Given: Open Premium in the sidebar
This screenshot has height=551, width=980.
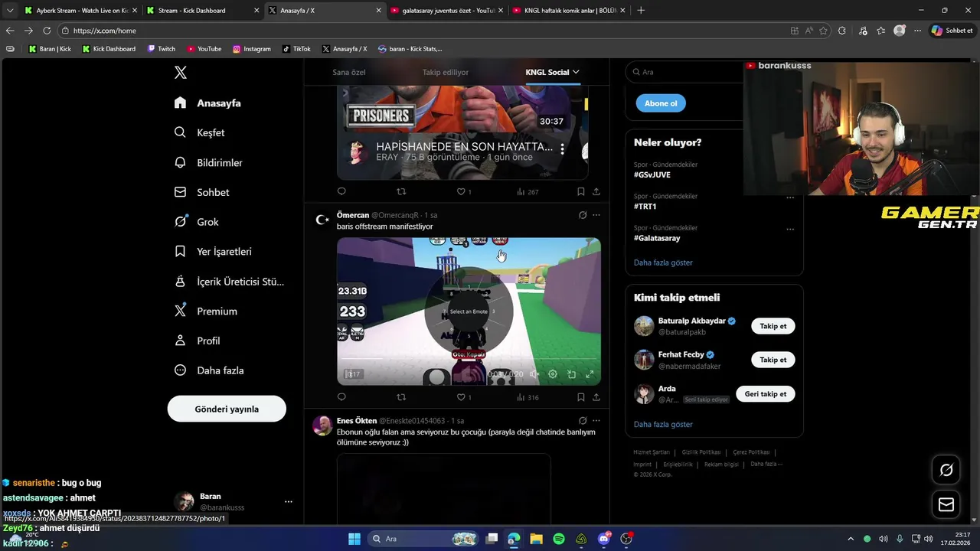Looking at the screenshot, I should (x=205, y=311).
